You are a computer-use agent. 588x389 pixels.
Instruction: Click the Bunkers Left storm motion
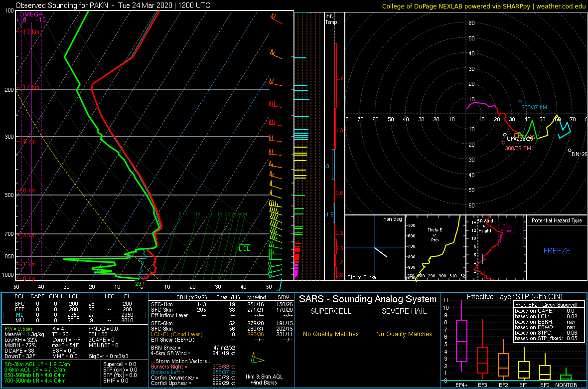click(x=193, y=373)
